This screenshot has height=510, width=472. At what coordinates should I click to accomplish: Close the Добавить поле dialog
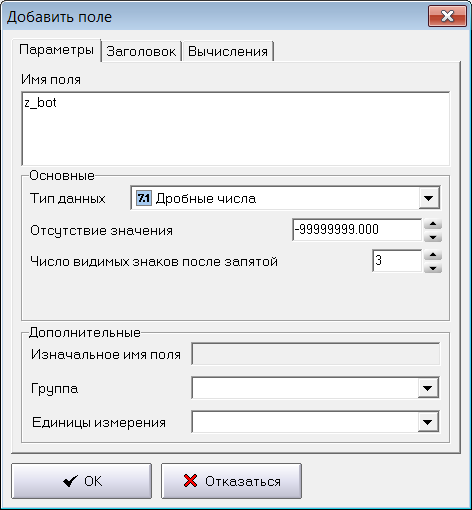447,16
